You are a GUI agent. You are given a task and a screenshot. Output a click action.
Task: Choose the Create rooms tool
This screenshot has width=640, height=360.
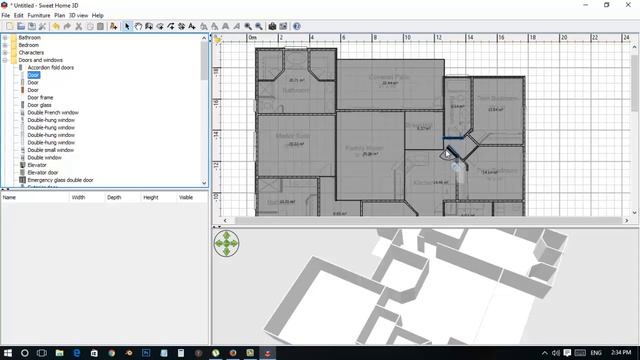[x=160, y=27]
